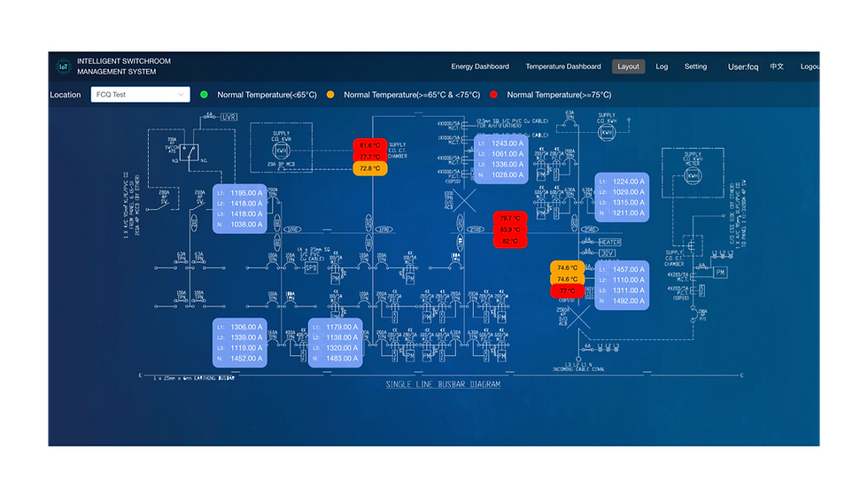868x488 pixels.
Task: Select the 81.6 °C red temperature tag
Action: (370, 145)
